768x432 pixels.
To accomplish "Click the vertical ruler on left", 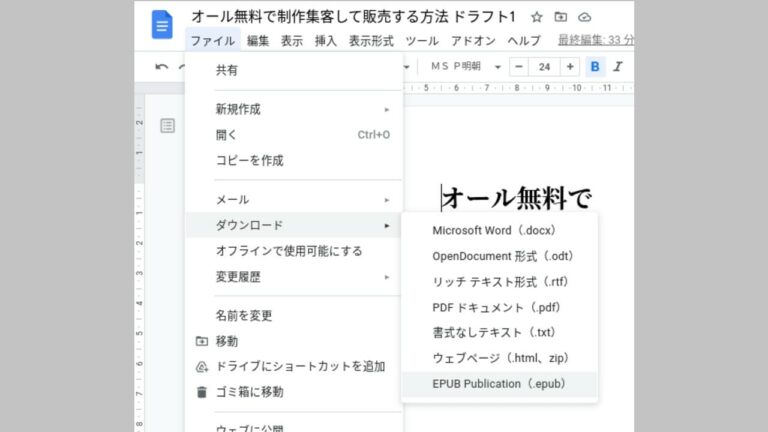I will (140, 264).
